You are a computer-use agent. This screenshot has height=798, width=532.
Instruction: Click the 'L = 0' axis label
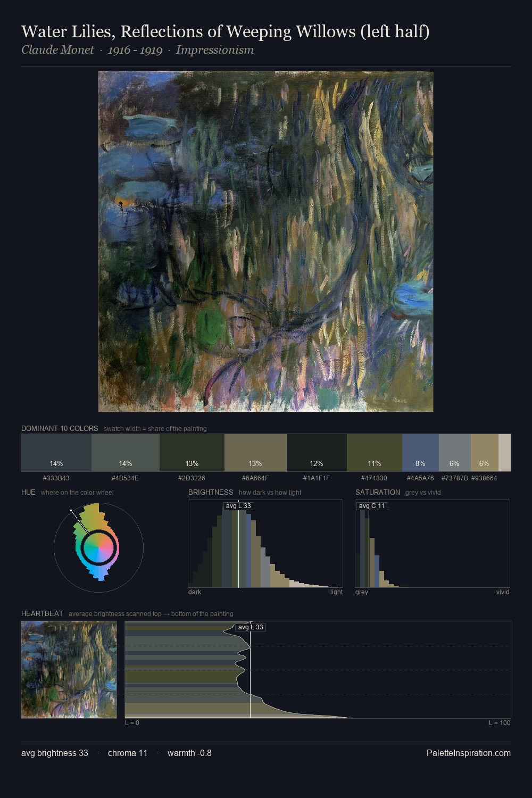pos(132,723)
